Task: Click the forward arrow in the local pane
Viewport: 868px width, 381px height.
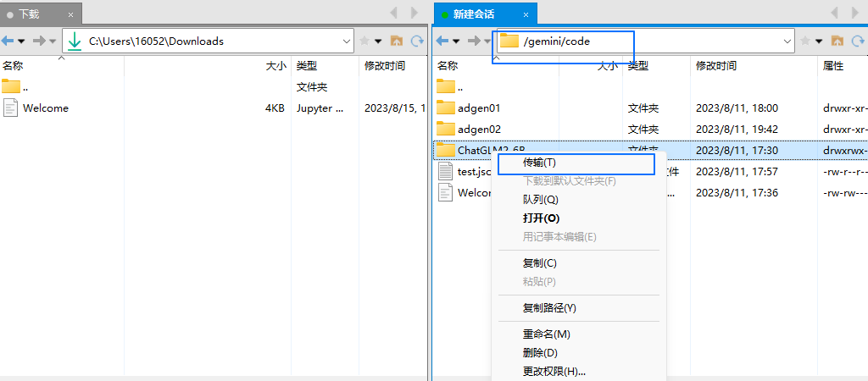Action: (x=39, y=41)
